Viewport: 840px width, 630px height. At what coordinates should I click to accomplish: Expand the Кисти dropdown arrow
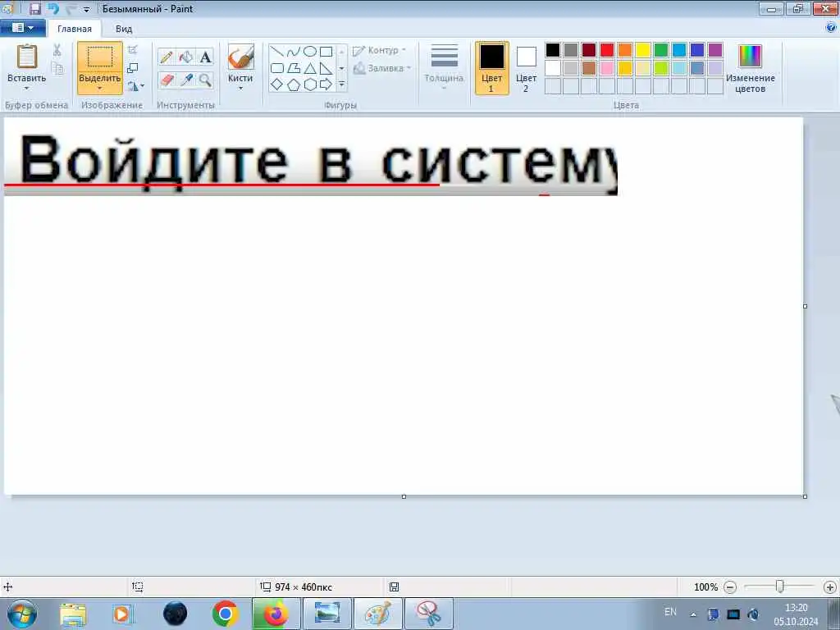click(x=240, y=89)
